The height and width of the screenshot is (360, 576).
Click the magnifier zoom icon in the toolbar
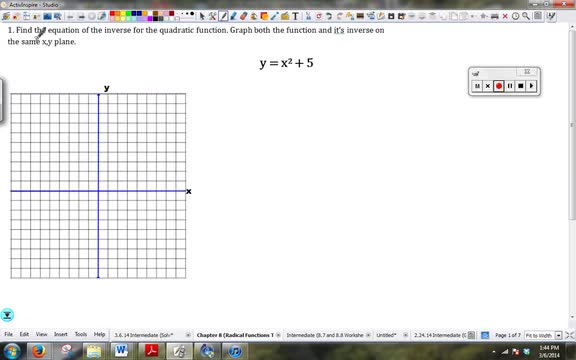[x=526, y=16]
